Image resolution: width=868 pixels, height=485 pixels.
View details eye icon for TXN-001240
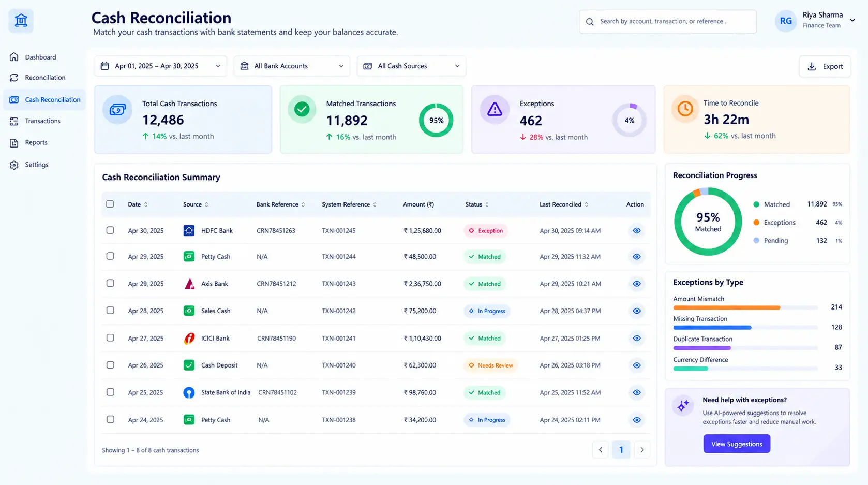(x=637, y=365)
